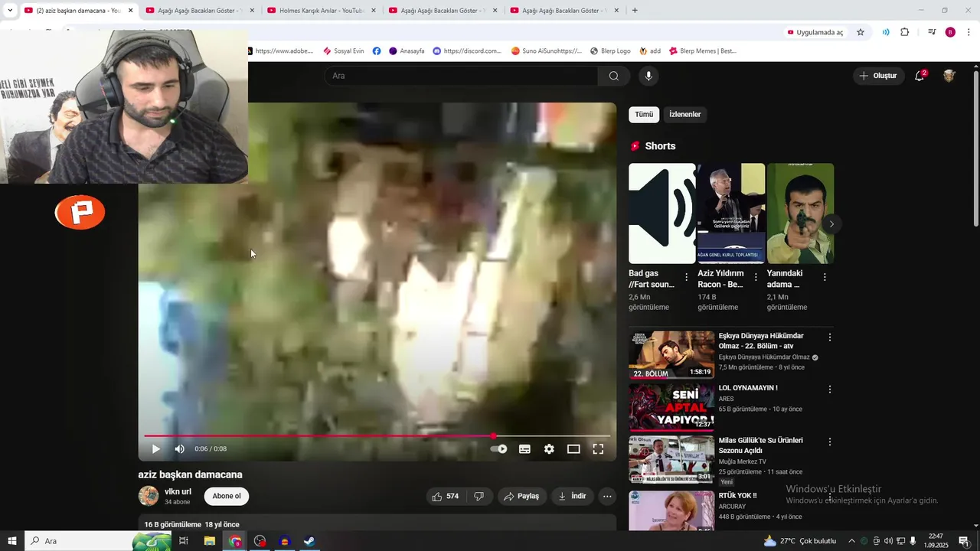Open the Chrome profile 'B' avatar

click(x=950, y=32)
